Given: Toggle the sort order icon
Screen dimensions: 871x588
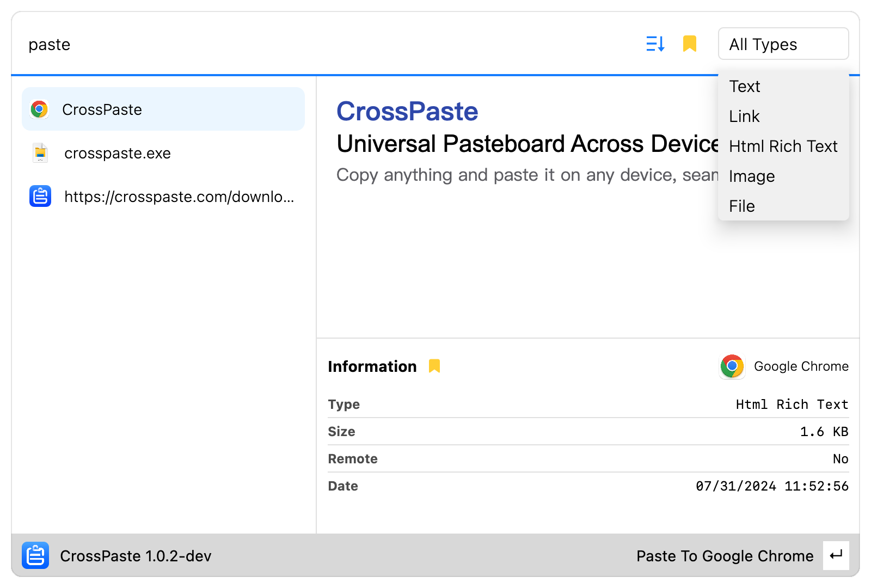Looking at the screenshot, I should coord(655,44).
